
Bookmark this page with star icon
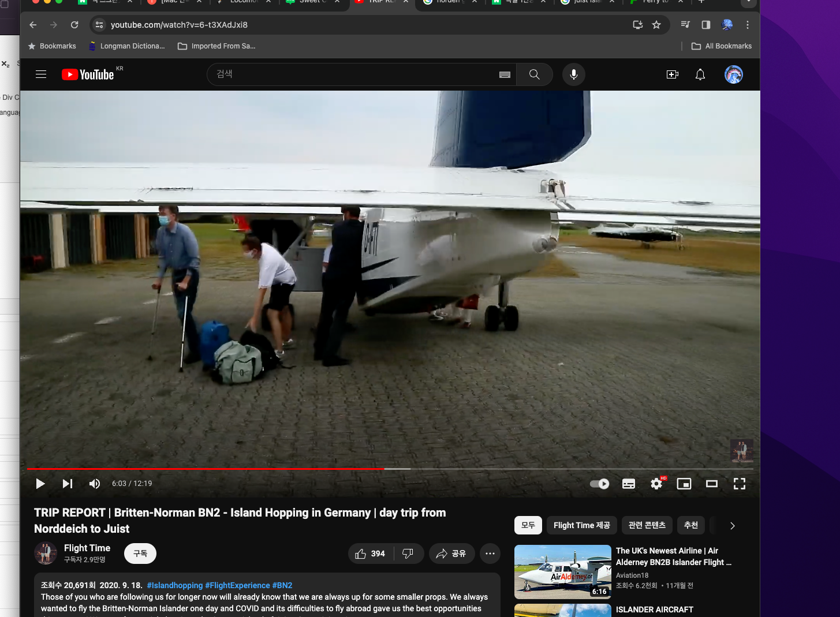click(656, 25)
